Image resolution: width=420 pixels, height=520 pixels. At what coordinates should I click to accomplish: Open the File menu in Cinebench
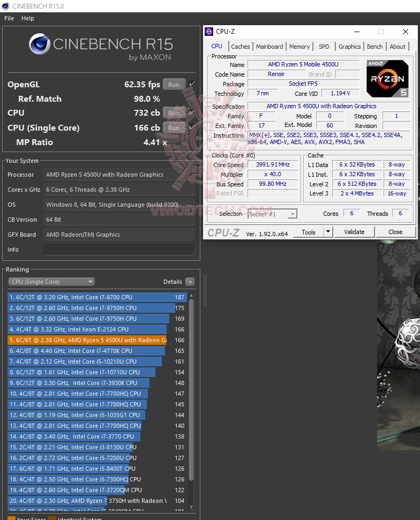(9, 18)
